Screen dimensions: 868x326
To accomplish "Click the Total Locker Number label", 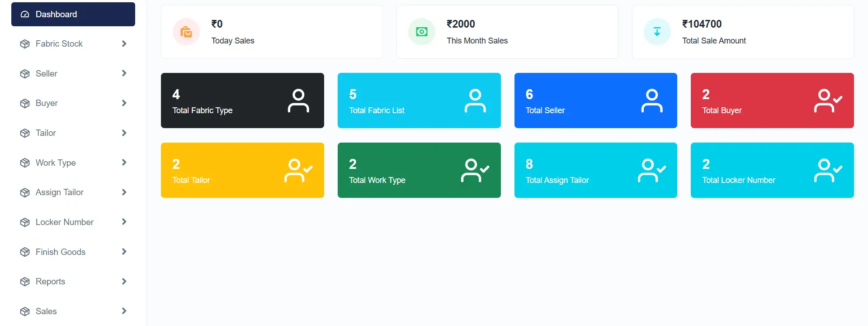I will (x=739, y=180).
